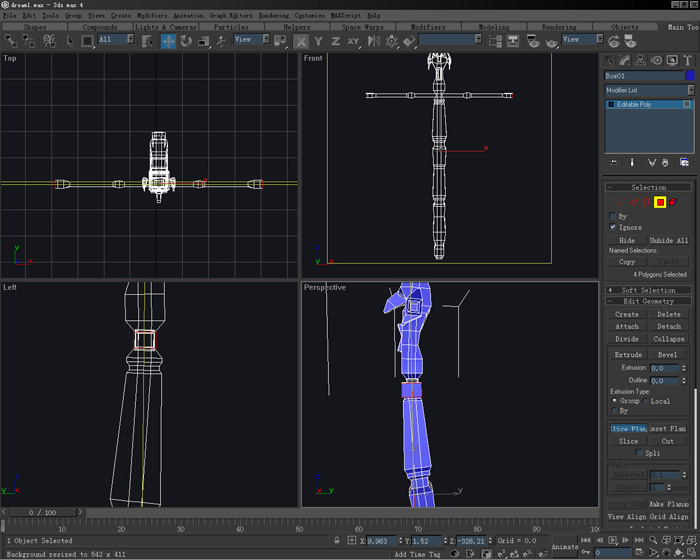Click the Render Scene teapot icon
The width and height of the screenshot is (700, 560).
[533, 42]
